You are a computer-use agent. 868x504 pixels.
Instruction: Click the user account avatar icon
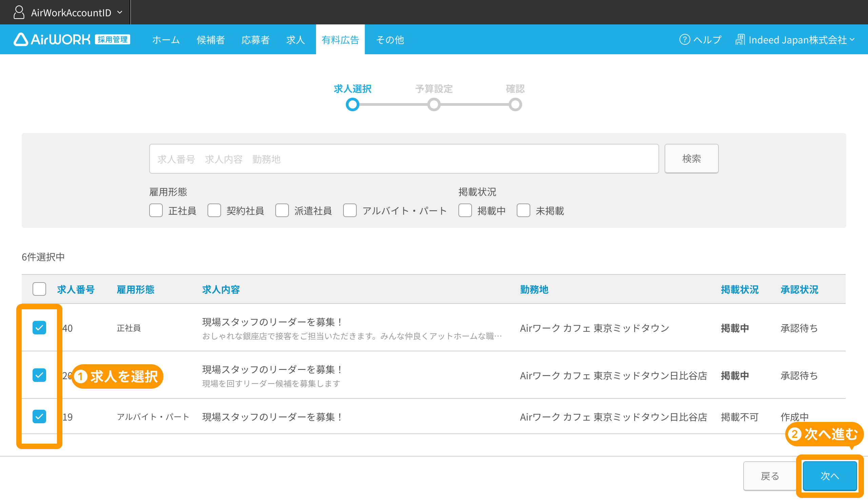tap(19, 13)
